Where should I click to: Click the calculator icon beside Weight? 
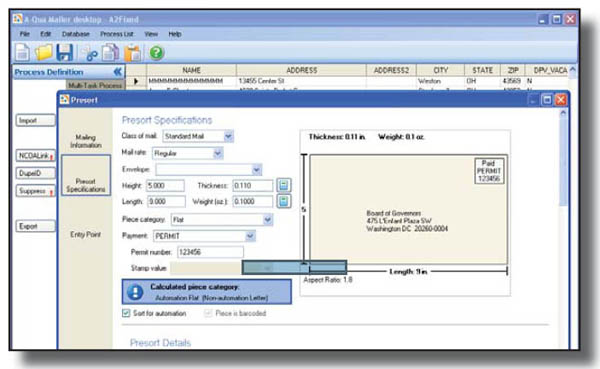(x=284, y=201)
